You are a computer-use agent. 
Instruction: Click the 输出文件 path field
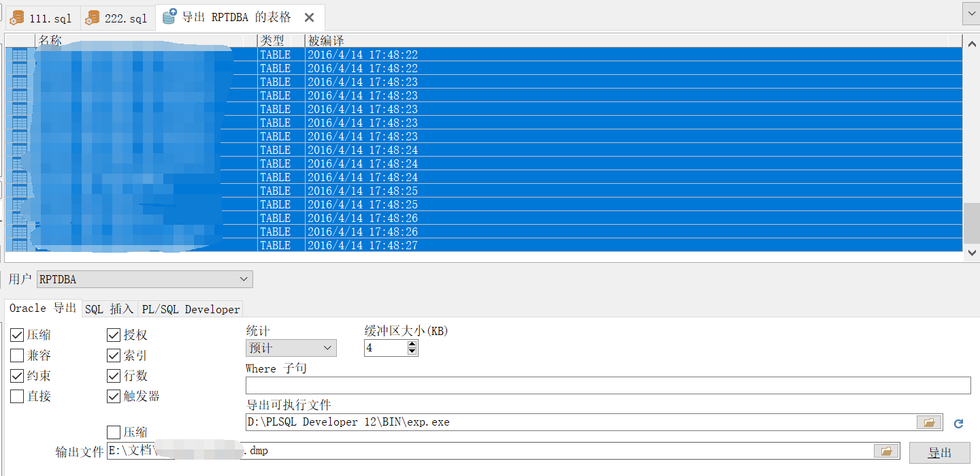[x=490, y=451]
